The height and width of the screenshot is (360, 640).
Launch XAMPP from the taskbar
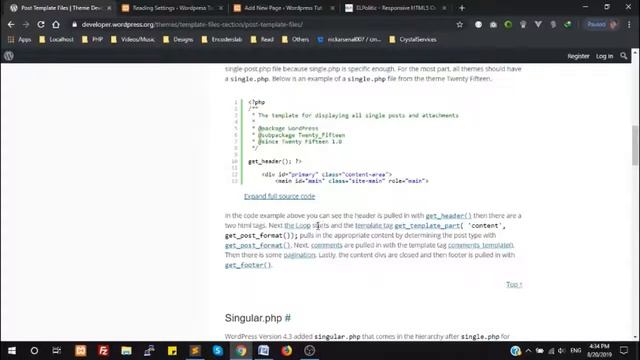tap(81, 351)
